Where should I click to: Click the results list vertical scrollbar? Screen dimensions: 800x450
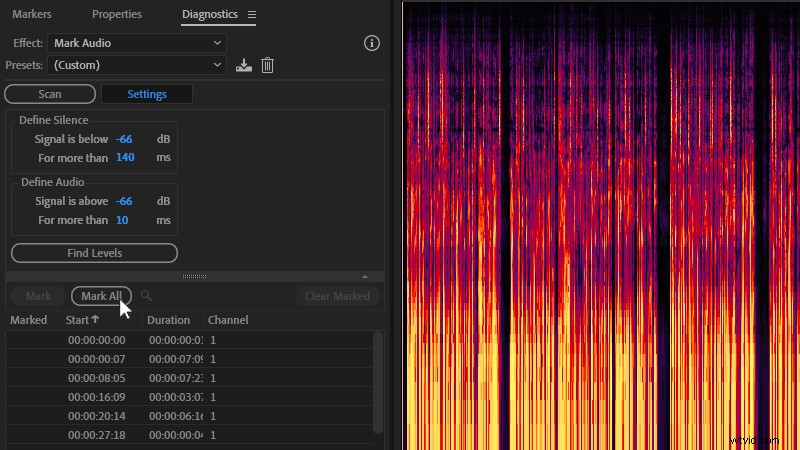378,383
